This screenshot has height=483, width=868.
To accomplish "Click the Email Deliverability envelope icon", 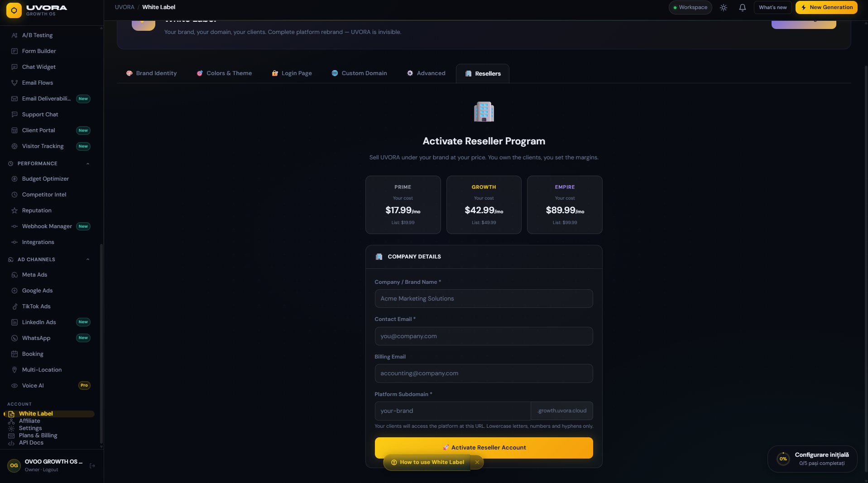I will click(14, 99).
